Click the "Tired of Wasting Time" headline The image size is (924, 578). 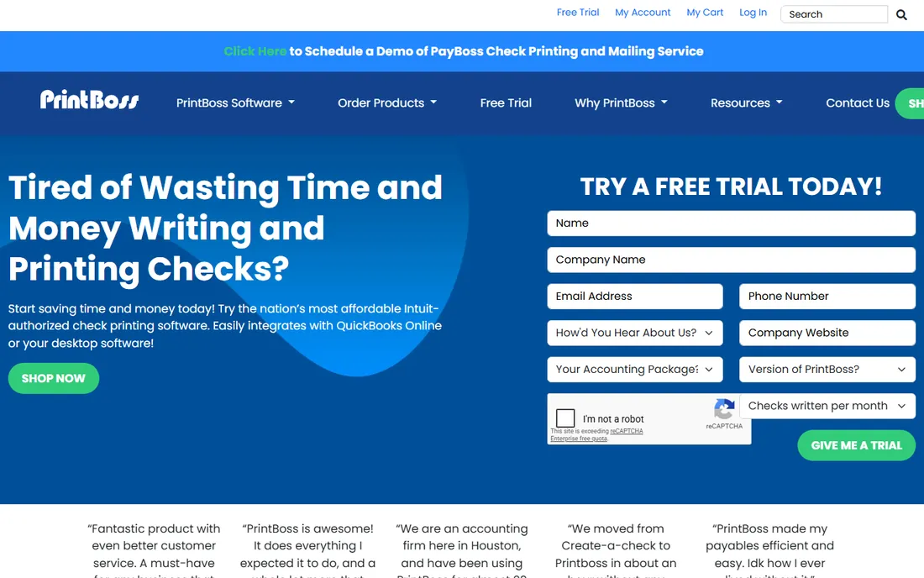(225, 229)
